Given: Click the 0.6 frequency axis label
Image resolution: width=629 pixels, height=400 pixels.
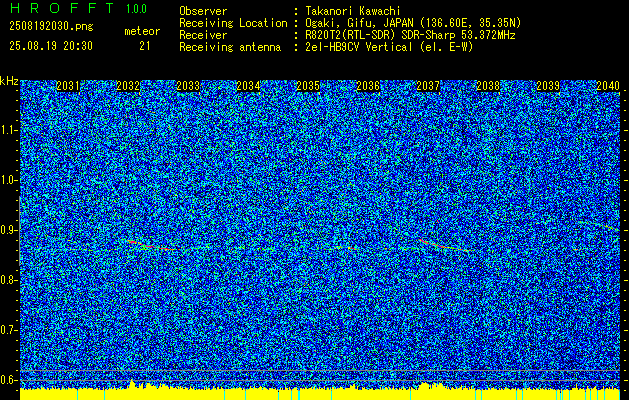Looking at the screenshot, I should tap(9, 380).
